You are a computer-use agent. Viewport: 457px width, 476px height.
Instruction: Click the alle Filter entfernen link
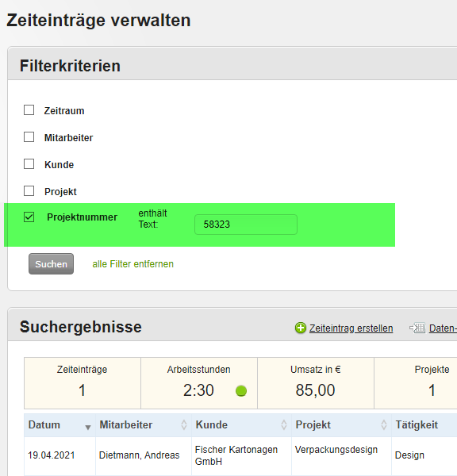pyautogui.click(x=132, y=264)
